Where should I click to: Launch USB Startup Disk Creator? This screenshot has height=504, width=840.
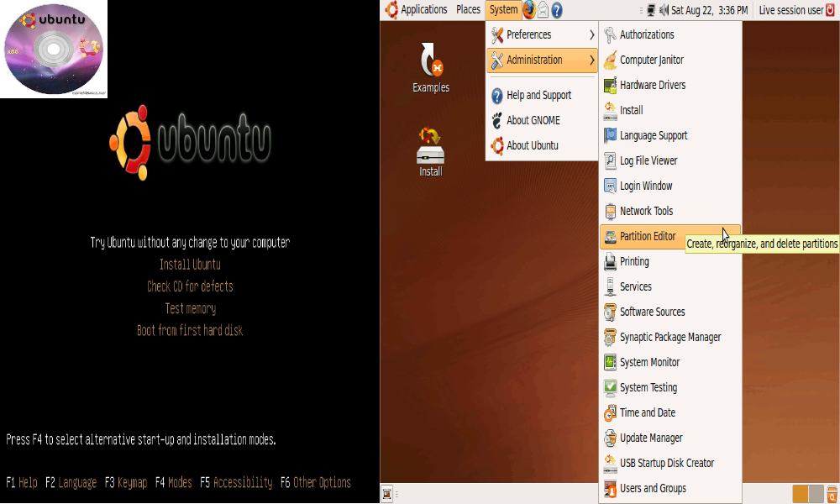(x=670, y=463)
